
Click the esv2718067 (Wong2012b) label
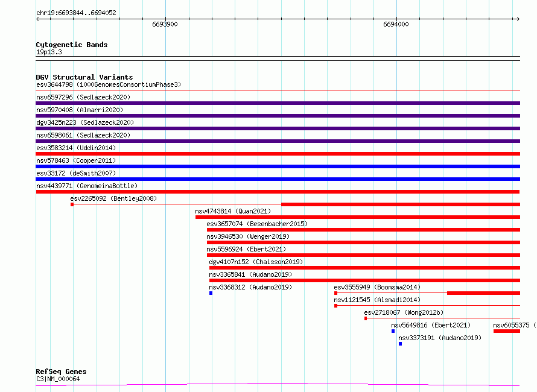click(404, 312)
